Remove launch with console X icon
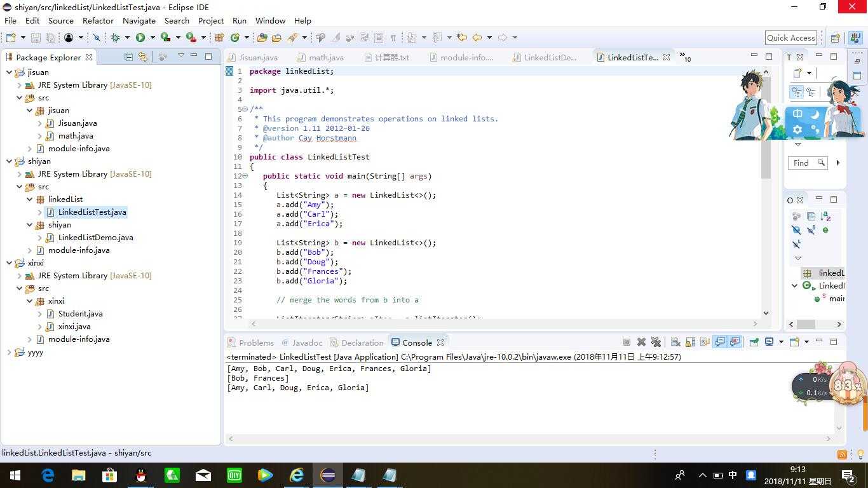 641,342
